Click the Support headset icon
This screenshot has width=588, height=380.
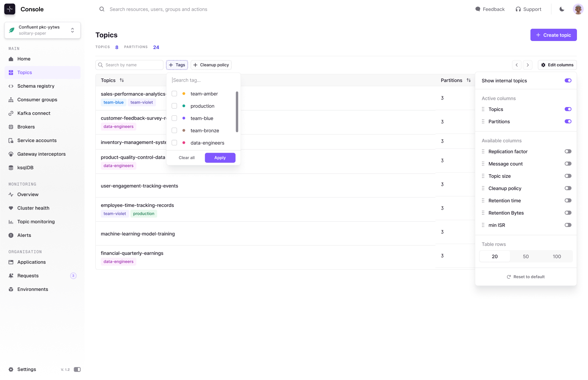[x=518, y=9]
